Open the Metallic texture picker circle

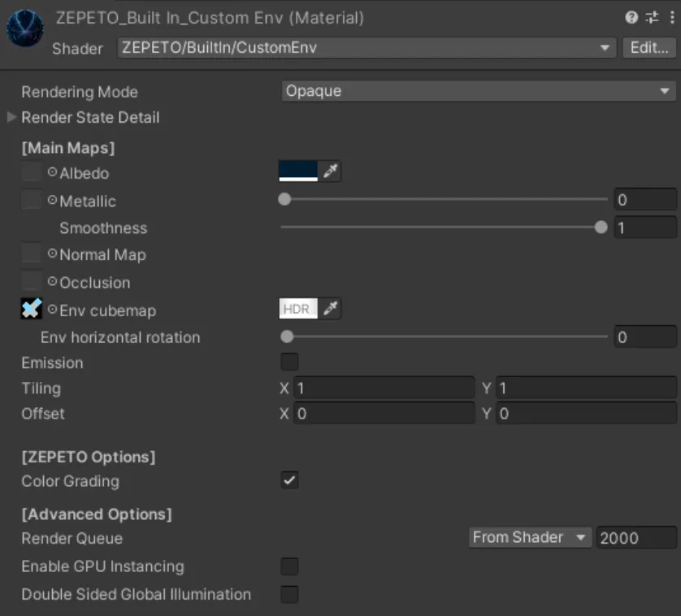(52, 200)
